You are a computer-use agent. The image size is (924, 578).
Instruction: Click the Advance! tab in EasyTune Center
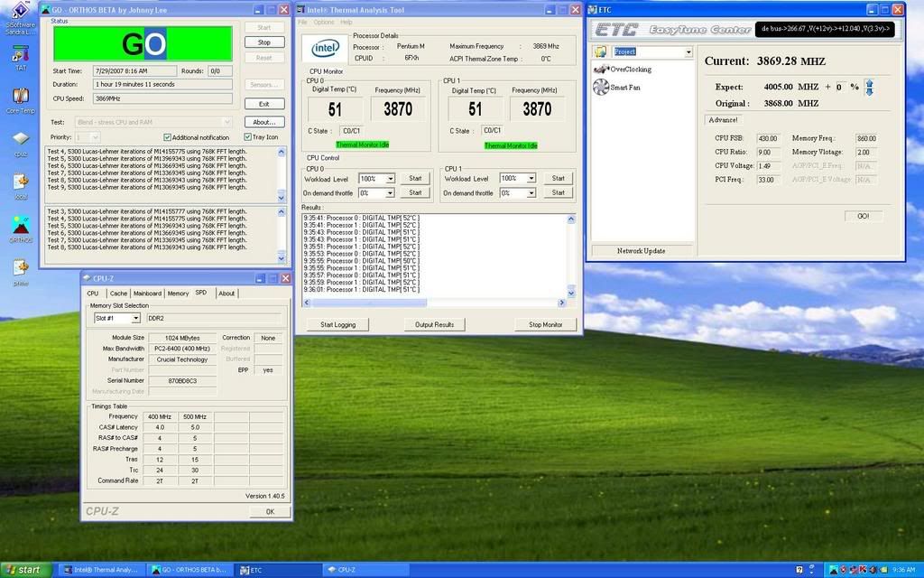(723, 120)
